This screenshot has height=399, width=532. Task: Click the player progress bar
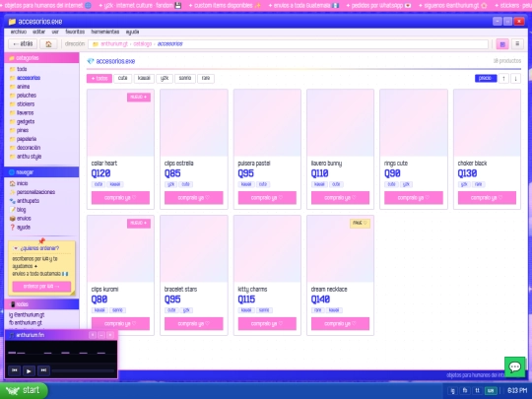coord(83,370)
